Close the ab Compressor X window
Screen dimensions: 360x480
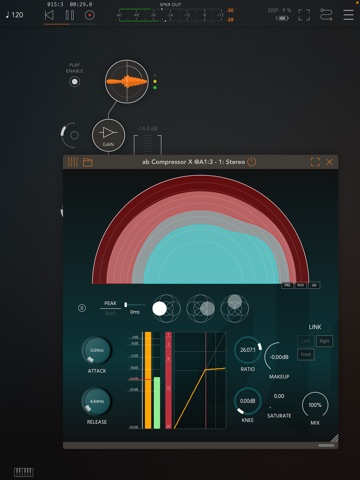[329, 162]
